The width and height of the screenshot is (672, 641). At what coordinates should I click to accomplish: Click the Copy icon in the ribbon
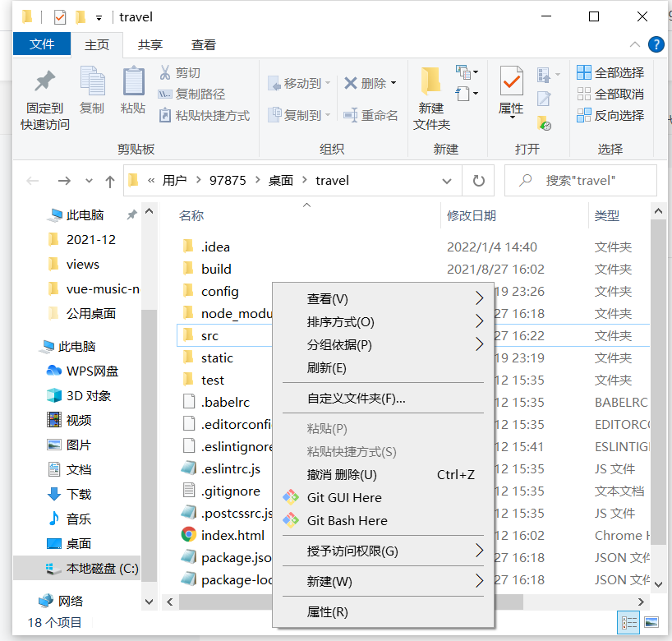click(x=92, y=81)
